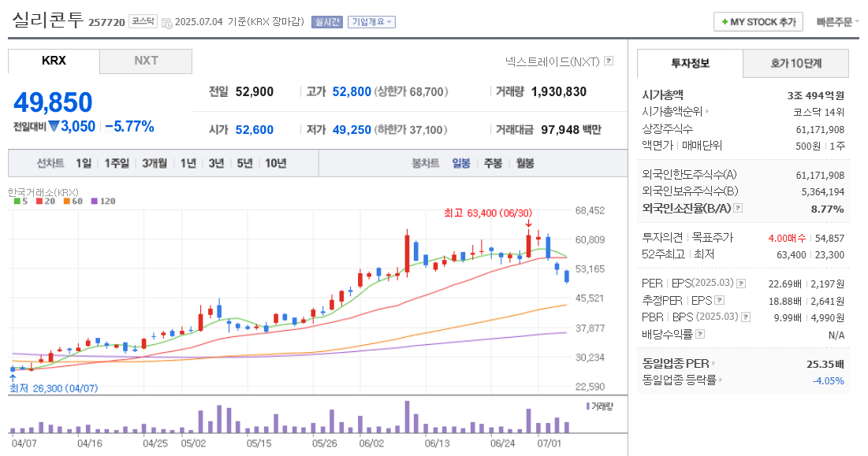Click the 4.00매수 investment opinion link
The image size is (868, 456).
[786, 238]
